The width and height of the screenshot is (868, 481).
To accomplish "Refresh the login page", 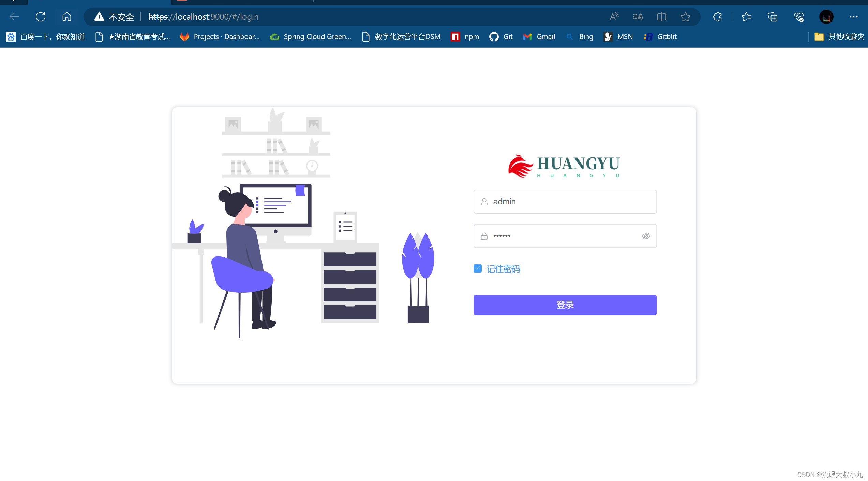I will coord(41,17).
